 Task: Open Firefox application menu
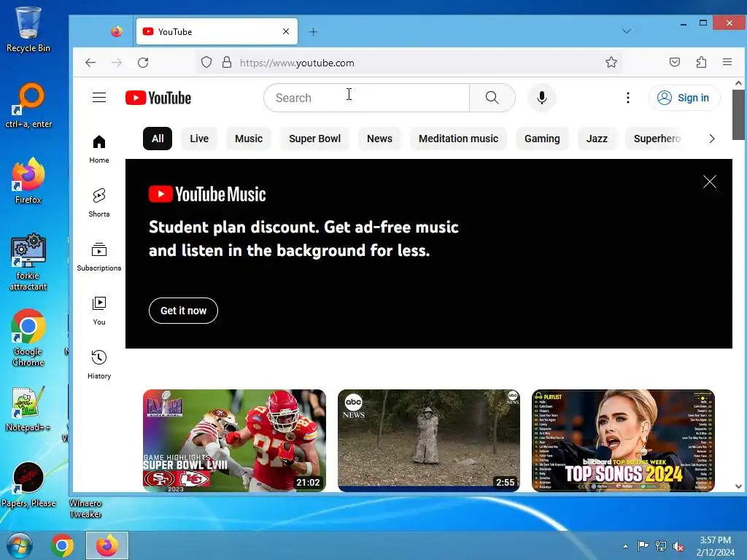(x=727, y=62)
